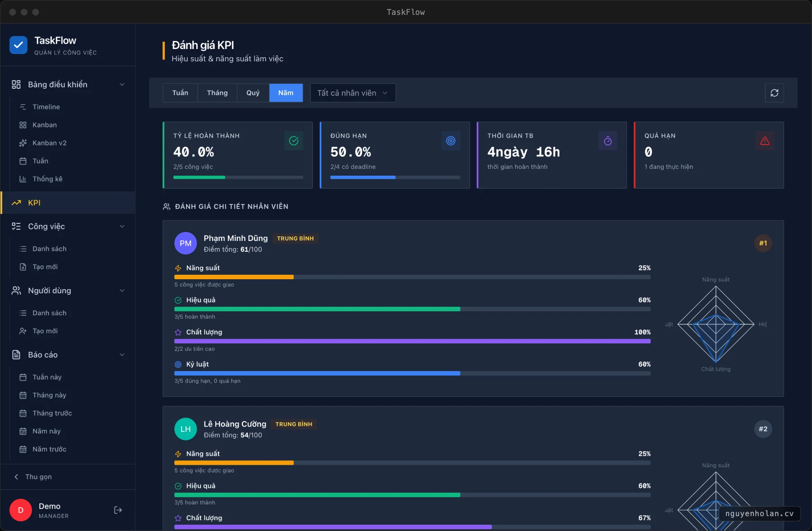The image size is (812, 531).
Task: Select the Năm period tab
Action: (286, 93)
